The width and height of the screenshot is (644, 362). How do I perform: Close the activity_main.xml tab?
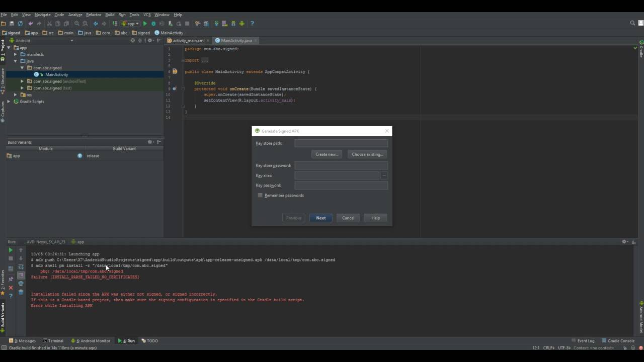tap(208, 41)
